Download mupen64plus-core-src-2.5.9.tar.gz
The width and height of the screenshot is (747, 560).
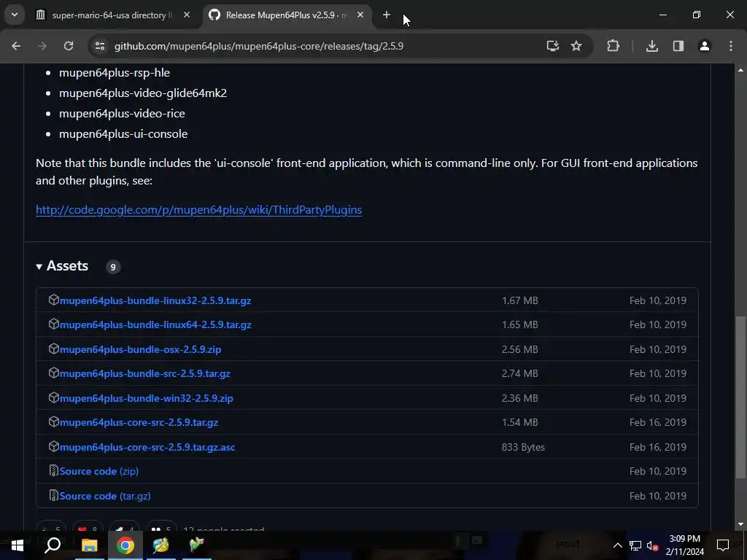[139, 422]
